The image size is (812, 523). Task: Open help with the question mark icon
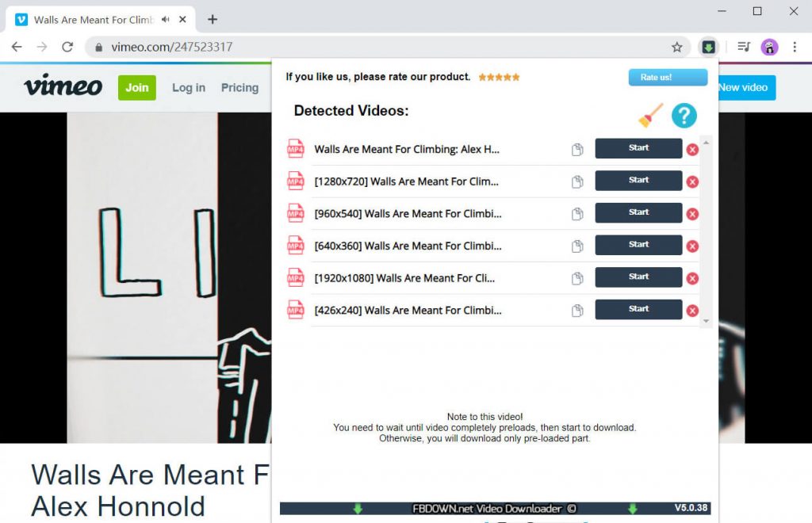tap(684, 116)
